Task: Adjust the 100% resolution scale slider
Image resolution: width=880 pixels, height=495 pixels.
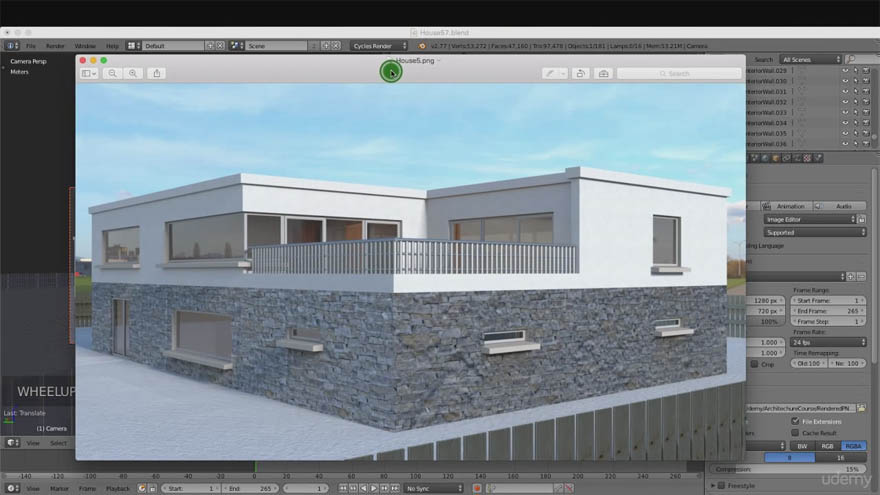Action: pos(766,322)
